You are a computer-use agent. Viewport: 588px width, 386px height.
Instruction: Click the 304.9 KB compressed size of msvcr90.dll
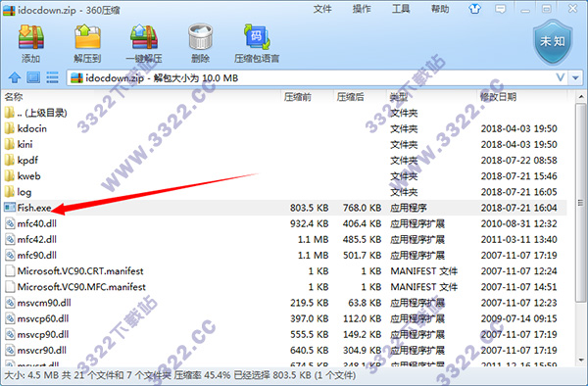tap(362, 351)
